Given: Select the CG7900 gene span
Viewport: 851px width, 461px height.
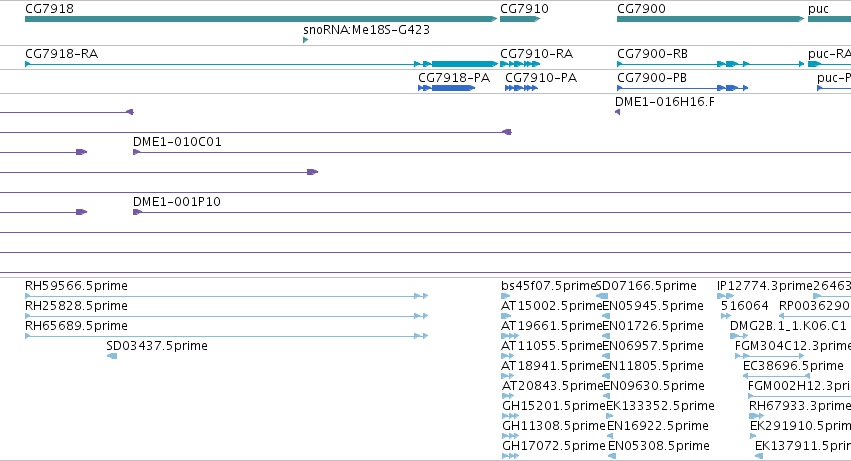Looking at the screenshot, I should 710,19.
